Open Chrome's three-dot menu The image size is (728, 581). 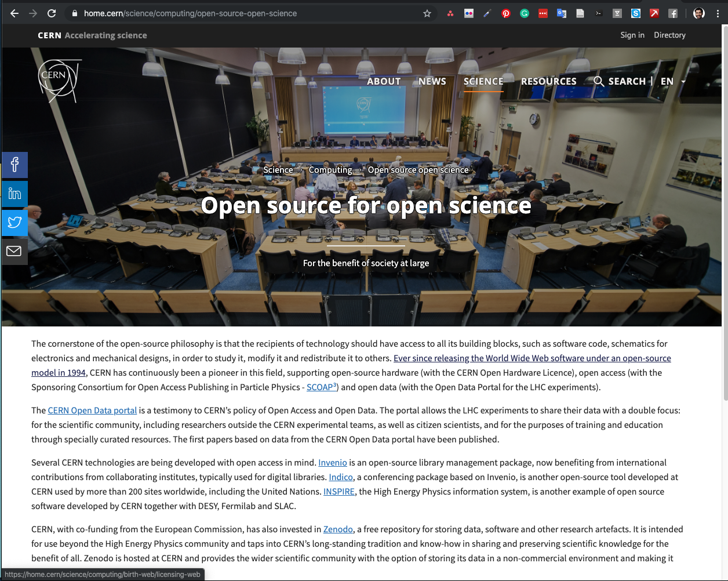(x=718, y=13)
